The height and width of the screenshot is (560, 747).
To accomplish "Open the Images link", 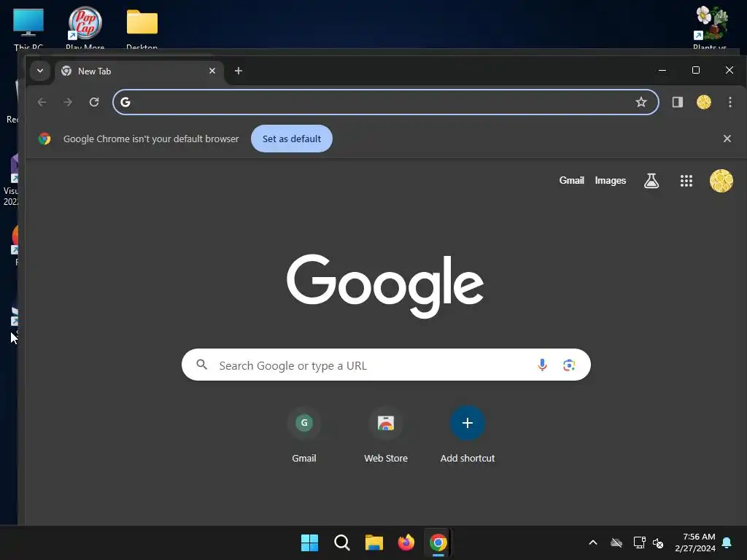I will pos(611,181).
